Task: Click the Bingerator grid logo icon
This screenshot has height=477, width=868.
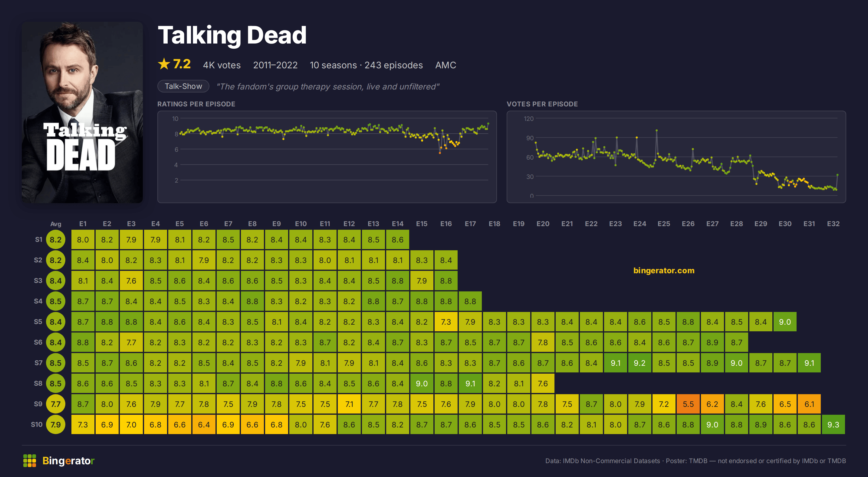Action: pos(30,460)
